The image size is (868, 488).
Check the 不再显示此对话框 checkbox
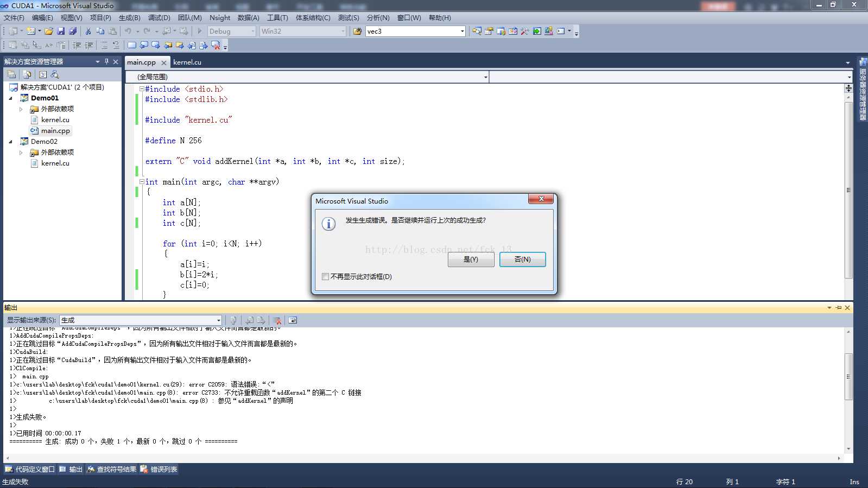[x=325, y=277]
